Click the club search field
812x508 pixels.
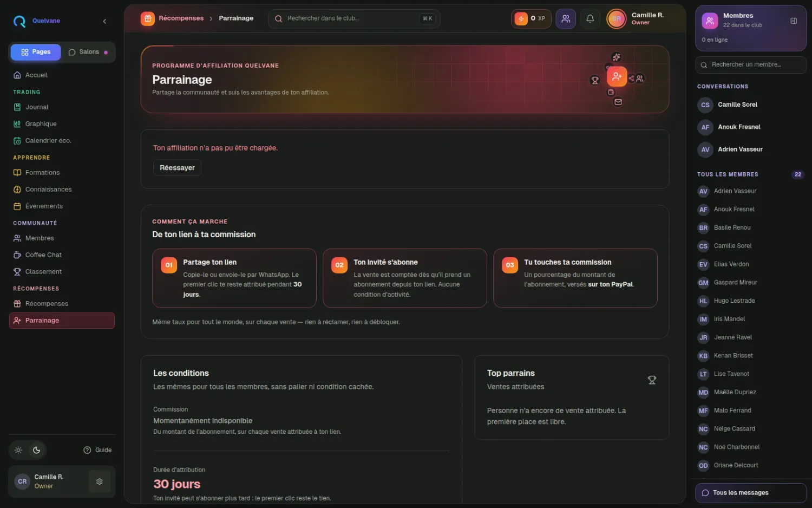(x=354, y=18)
